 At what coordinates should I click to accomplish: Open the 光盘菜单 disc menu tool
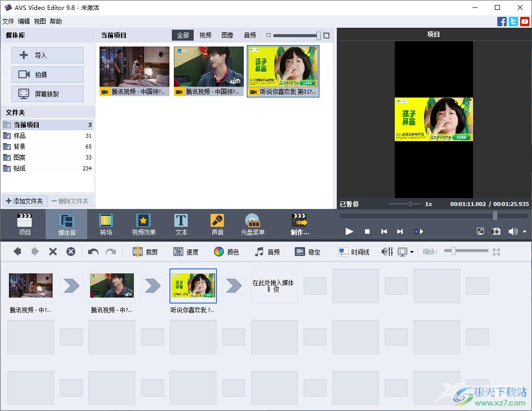253,224
